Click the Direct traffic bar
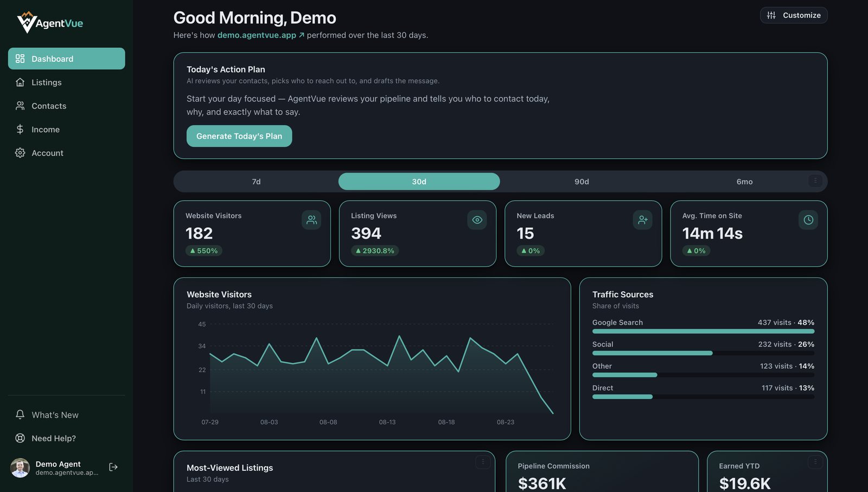Screen dimensions: 868x492 [x=703, y=397]
